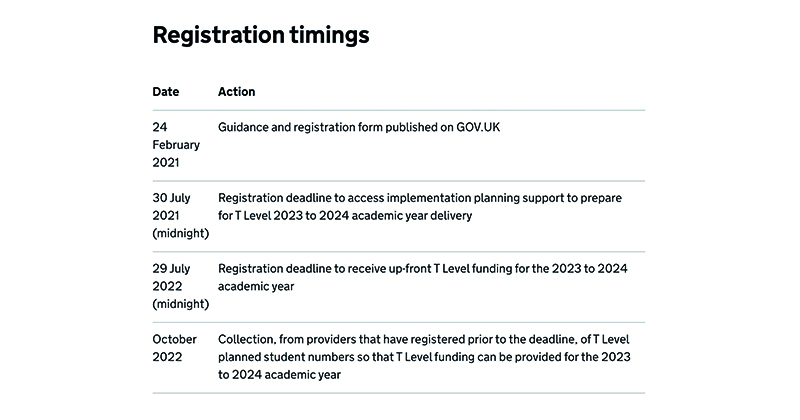
Task: Click the October 2022 date cell
Action: tap(174, 348)
